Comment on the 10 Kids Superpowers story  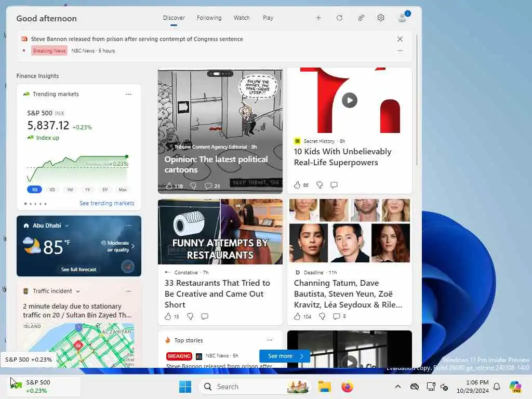[x=334, y=185]
